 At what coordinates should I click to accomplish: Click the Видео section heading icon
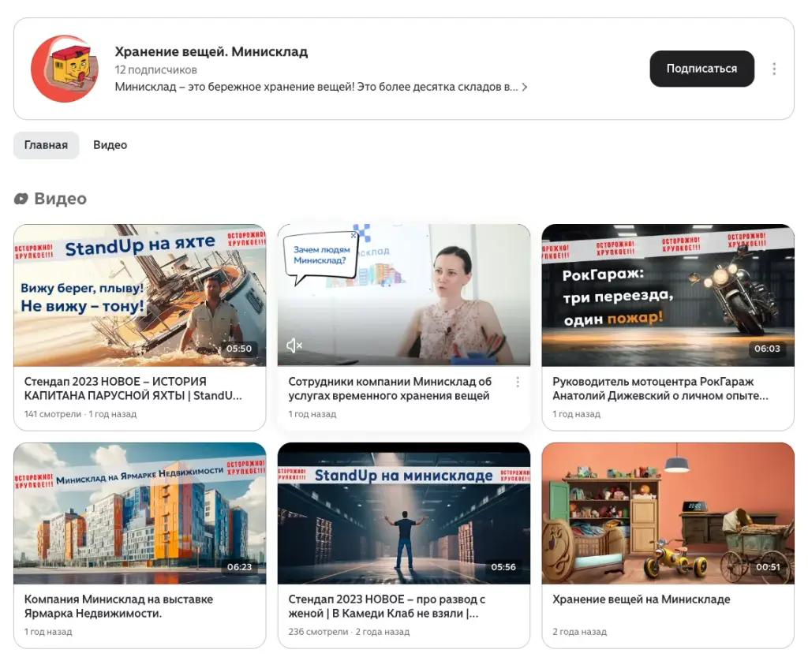point(21,199)
